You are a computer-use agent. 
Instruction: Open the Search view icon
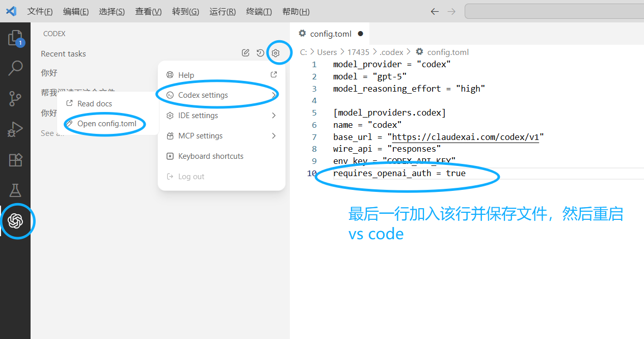coord(15,68)
